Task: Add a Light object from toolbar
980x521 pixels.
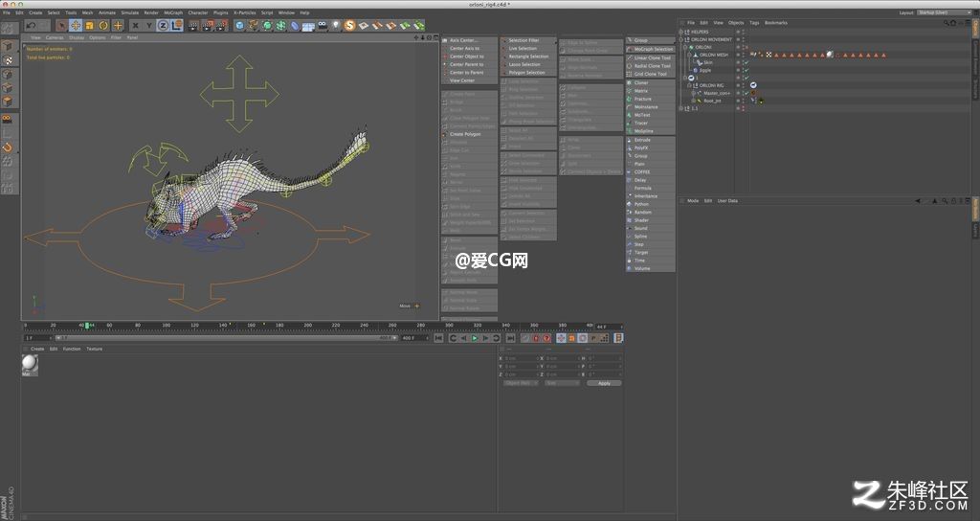Action: pyautogui.click(x=336, y=25)
